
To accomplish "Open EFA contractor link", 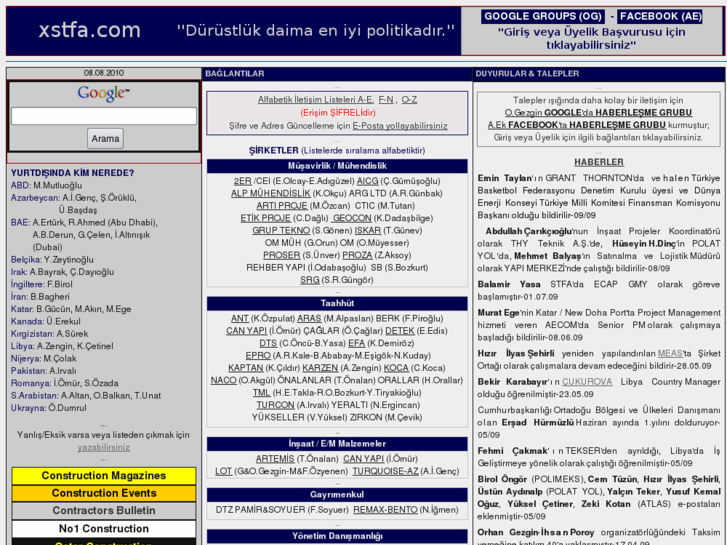I will click(357, 344).
